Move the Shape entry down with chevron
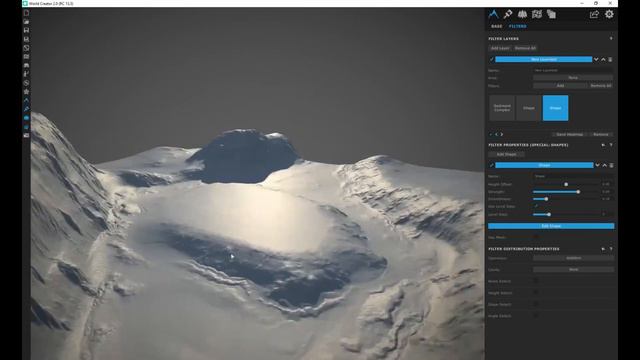 click(x=597, y=165)
